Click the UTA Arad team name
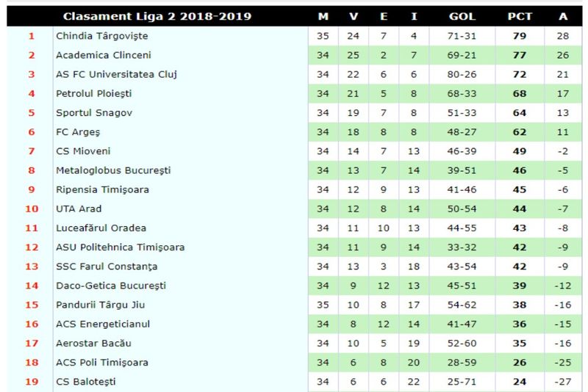 [79, 208]
